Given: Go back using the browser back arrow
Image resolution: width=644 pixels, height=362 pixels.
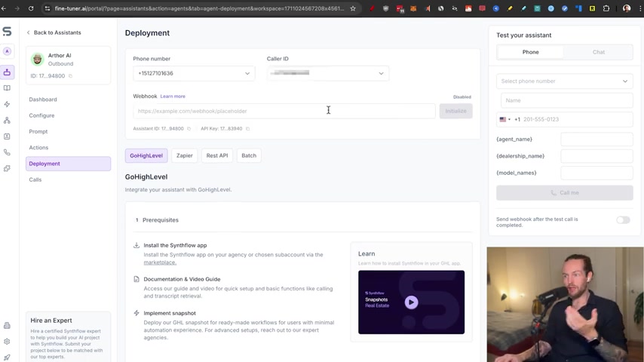Looking at the screenshot, I should click(x=4, y=8).
